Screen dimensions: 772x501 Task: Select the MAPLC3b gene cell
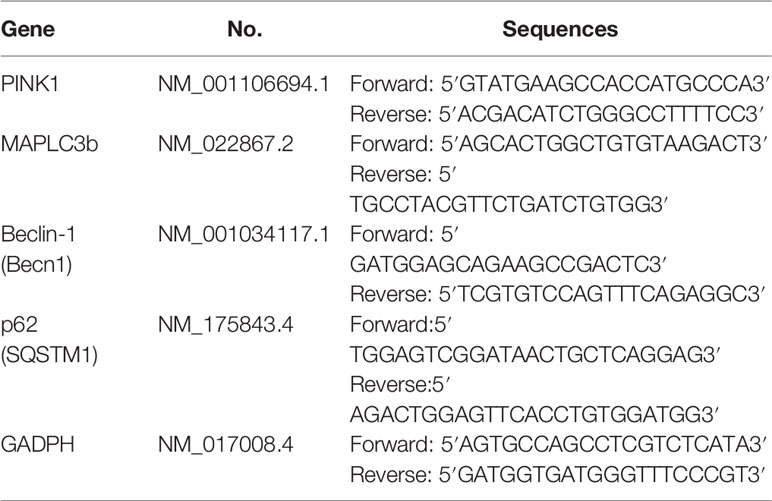tap(49, 144)
